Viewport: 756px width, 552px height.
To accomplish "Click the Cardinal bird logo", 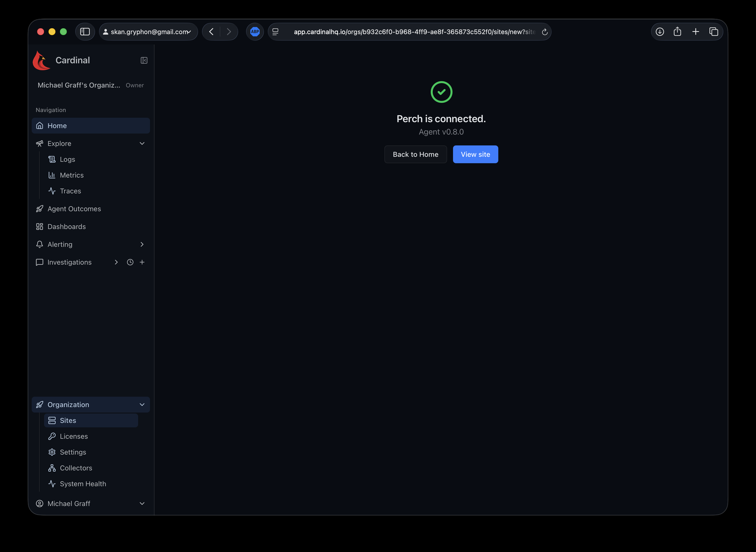I will 42,60.
